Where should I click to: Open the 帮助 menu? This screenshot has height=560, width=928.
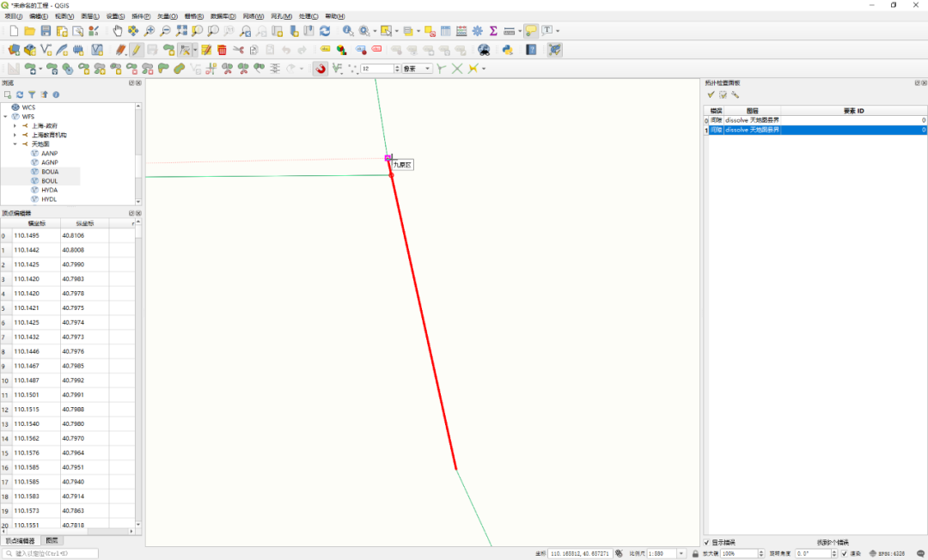pos(335,16)
